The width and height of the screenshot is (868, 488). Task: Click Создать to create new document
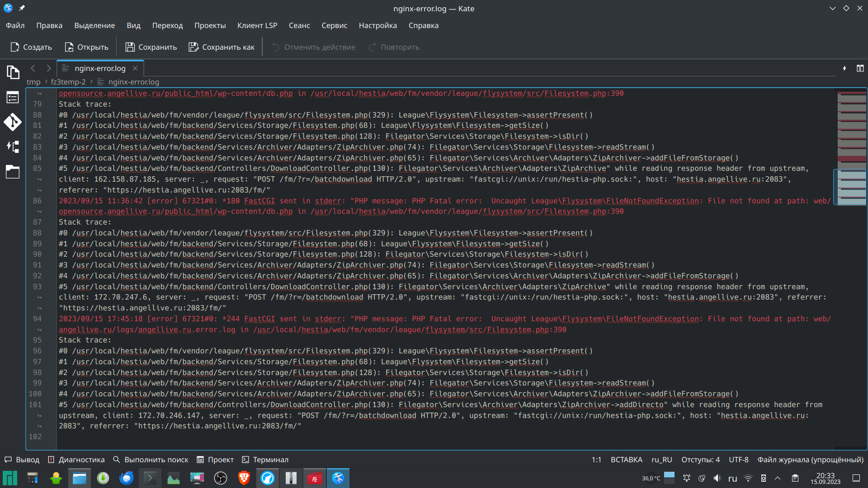tap(31, 47)
